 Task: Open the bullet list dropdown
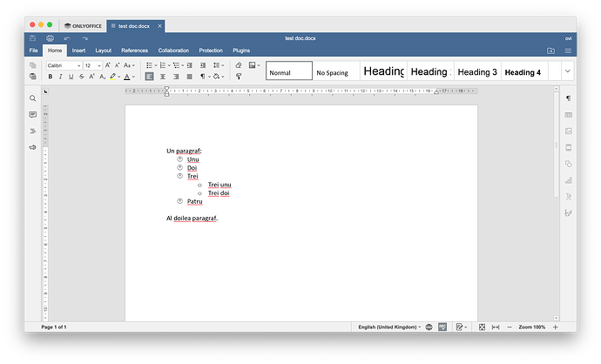(x=156, y=65)
